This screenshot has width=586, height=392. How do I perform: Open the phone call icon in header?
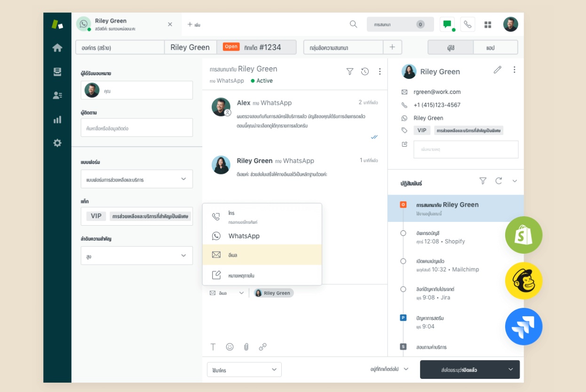pyautogui.click(x=467, y=24)
